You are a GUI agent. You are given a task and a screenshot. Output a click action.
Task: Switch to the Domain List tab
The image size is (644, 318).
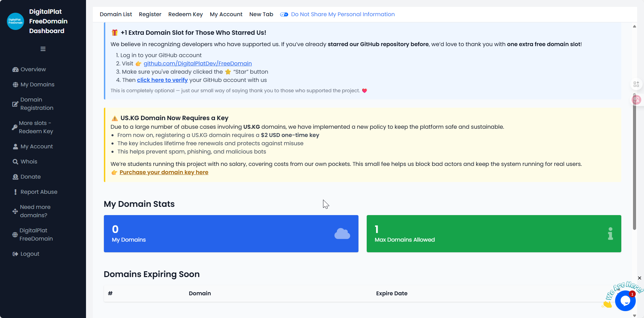coord(116,14)
